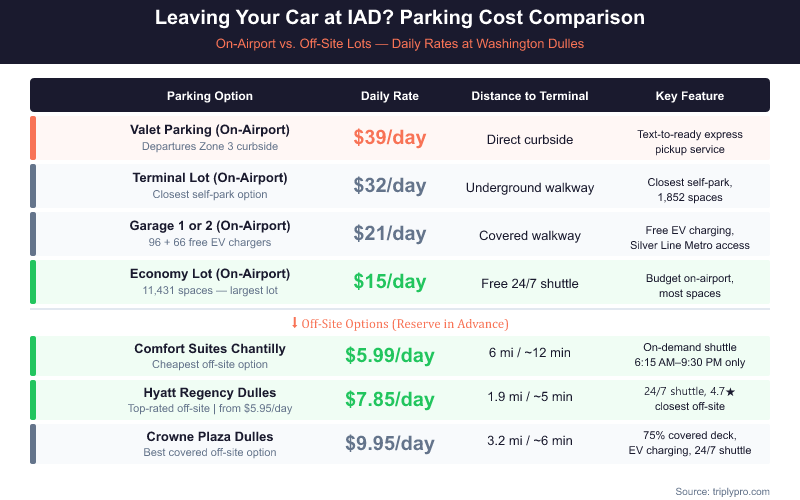Click the Daily Rate column header
The height and width of the screenshot is (500, 800).
coord(390,96)
